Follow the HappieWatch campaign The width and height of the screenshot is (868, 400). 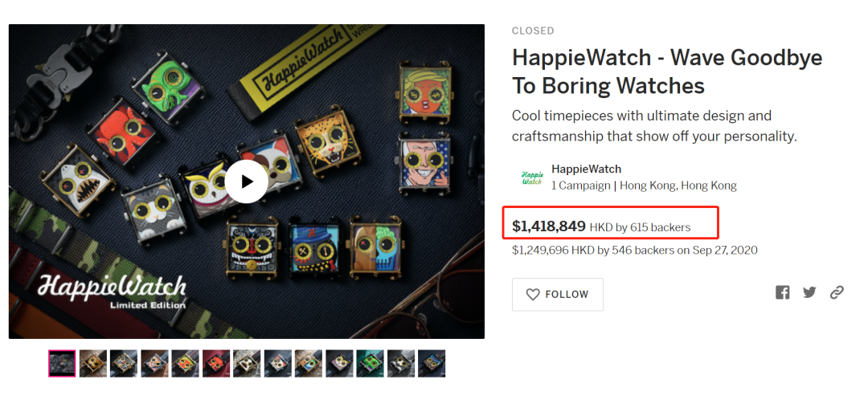557,295
